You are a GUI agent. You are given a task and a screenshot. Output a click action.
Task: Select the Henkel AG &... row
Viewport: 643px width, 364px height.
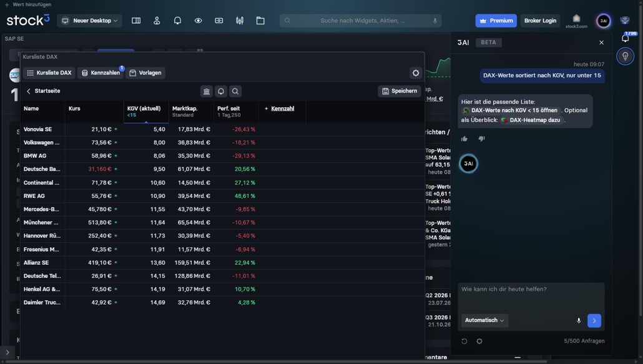coord(222,290)
